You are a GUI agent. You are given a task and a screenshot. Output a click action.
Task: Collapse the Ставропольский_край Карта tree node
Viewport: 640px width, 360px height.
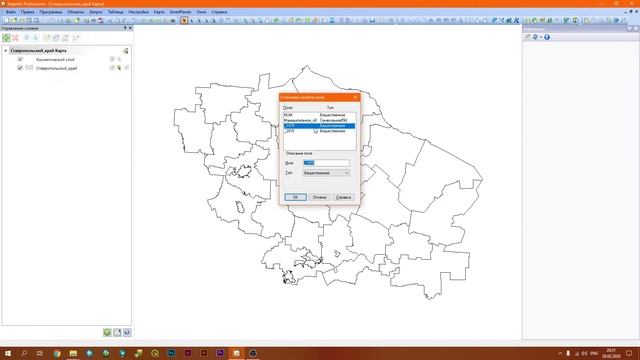(6, 51)
